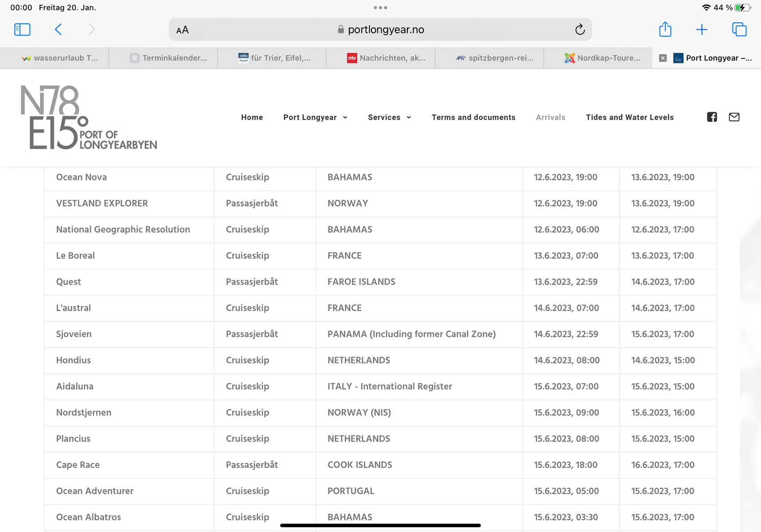Reload the page with refresh icon
The image size is (761, 532).
point(580,30)
